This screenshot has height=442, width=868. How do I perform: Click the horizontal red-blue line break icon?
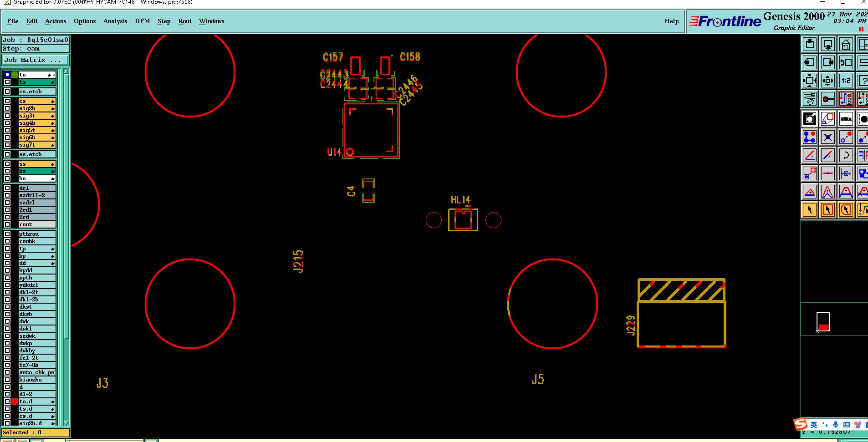pos(828,173)
